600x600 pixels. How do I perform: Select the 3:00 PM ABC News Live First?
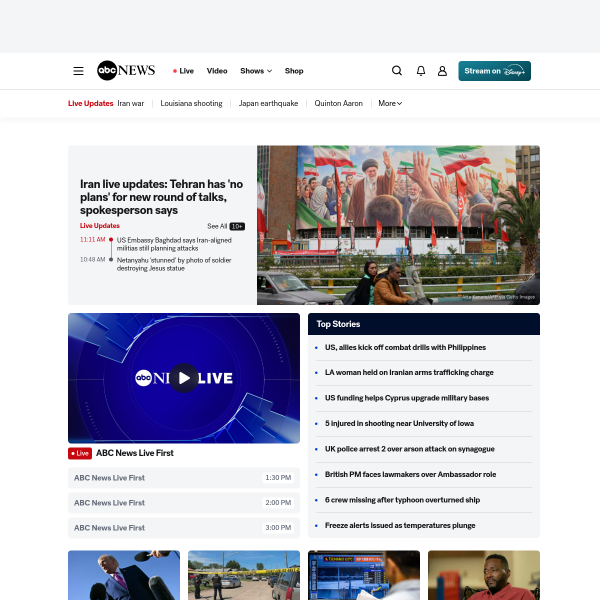point(184,528)
